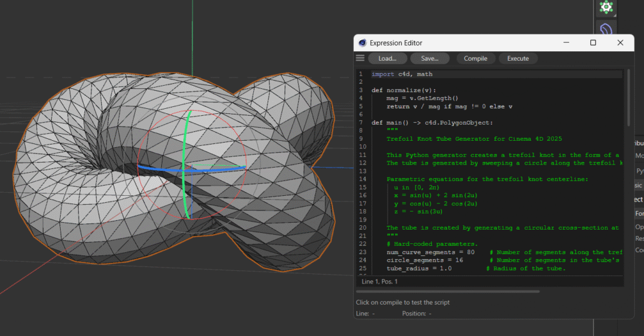Open the Expression Editor hamburger menu
644x336 pixels.
pos(360,58)
